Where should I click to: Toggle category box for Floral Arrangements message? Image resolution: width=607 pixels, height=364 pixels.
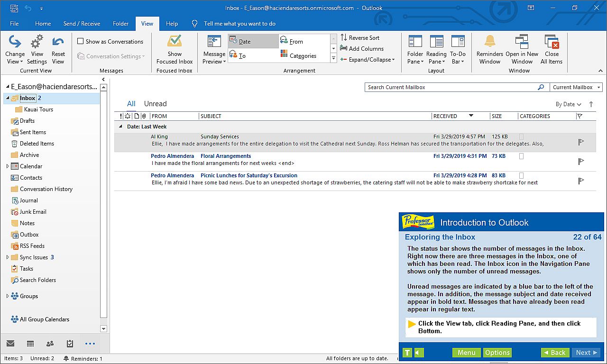(x=522, y=156)
